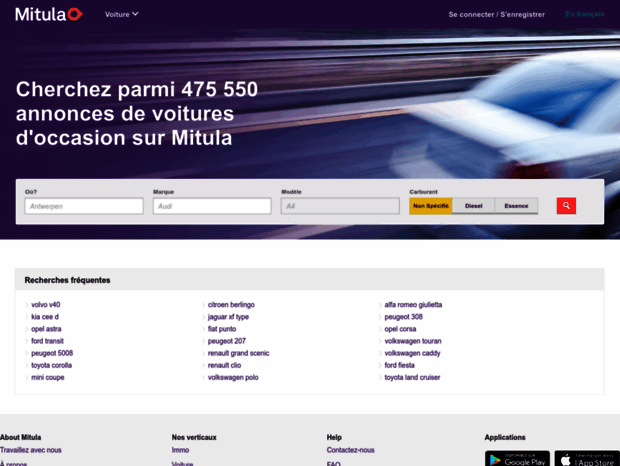Open ford transit search
620x466 pixels.
click(x=47, y=341)
